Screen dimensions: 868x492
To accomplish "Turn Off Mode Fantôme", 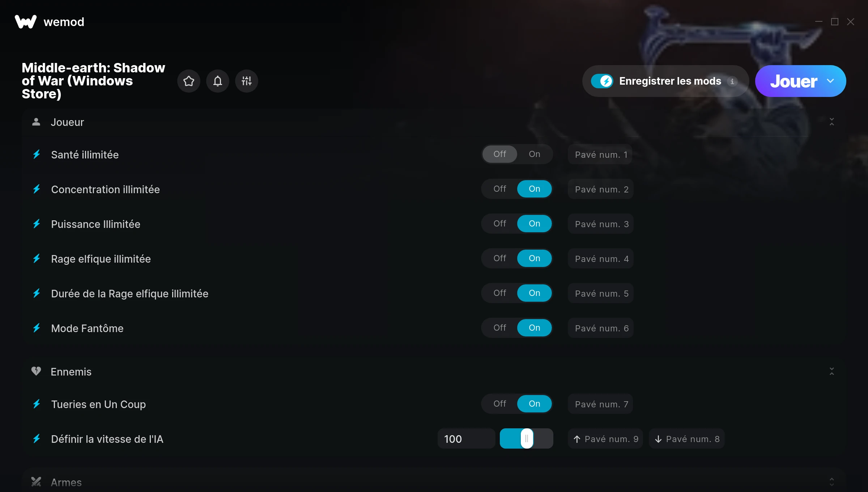I will pyautogui.click(x=499, y=328).
